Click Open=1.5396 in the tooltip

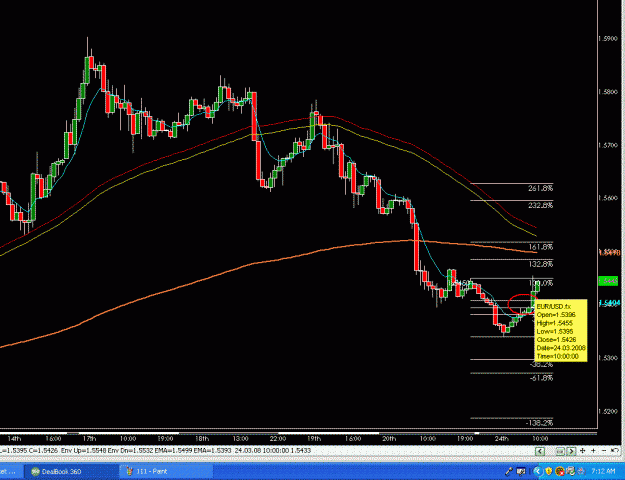click(556, 315)
